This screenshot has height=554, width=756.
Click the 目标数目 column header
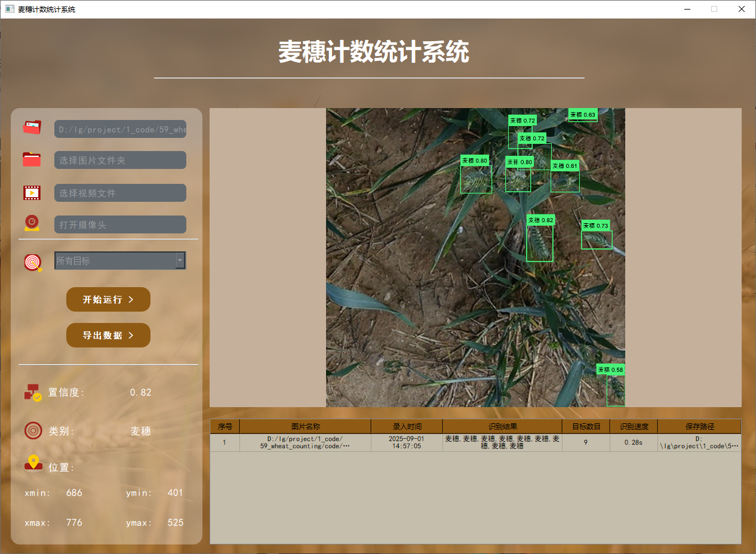[x=586, y=426]
